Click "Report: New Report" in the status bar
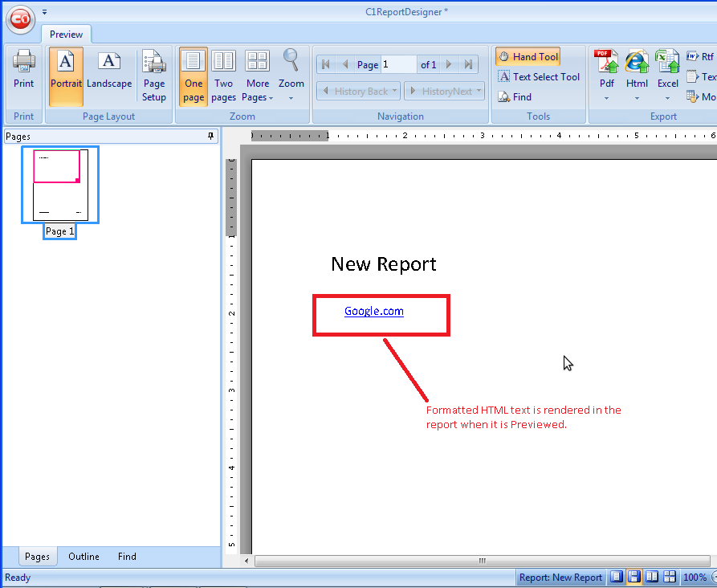Viewport: 717px width, 588px height. [x=560, y=578]
